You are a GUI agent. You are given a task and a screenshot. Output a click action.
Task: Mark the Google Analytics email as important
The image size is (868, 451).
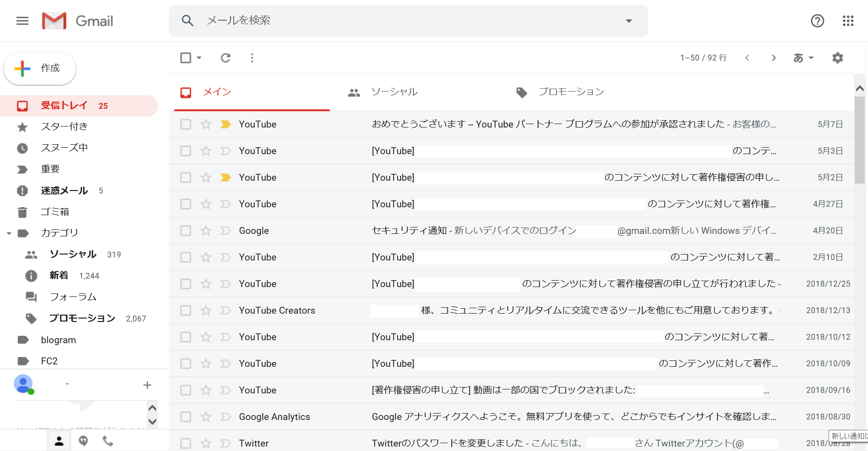pyautogui.click(x=225, y=417)
